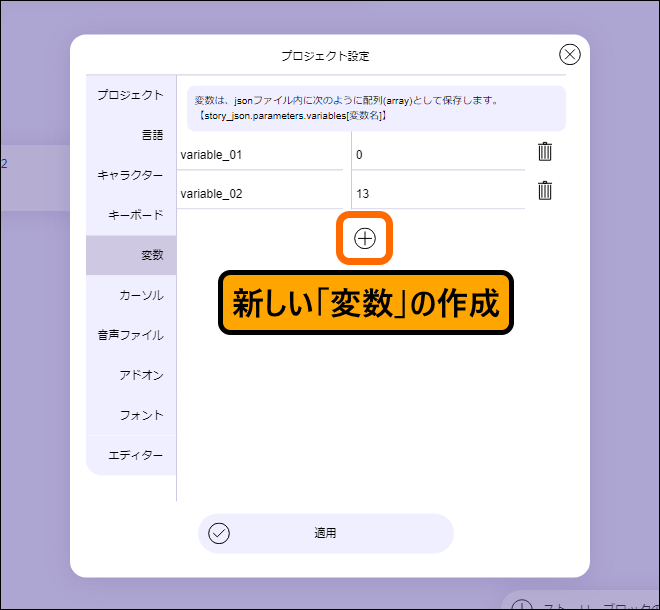Delete variable_01 with its trash icon
This screenshot has height=610, width=660.
545,152
